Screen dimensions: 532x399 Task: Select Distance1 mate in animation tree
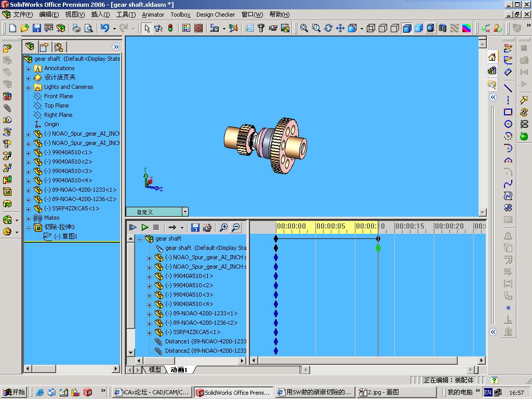[206, 341]
